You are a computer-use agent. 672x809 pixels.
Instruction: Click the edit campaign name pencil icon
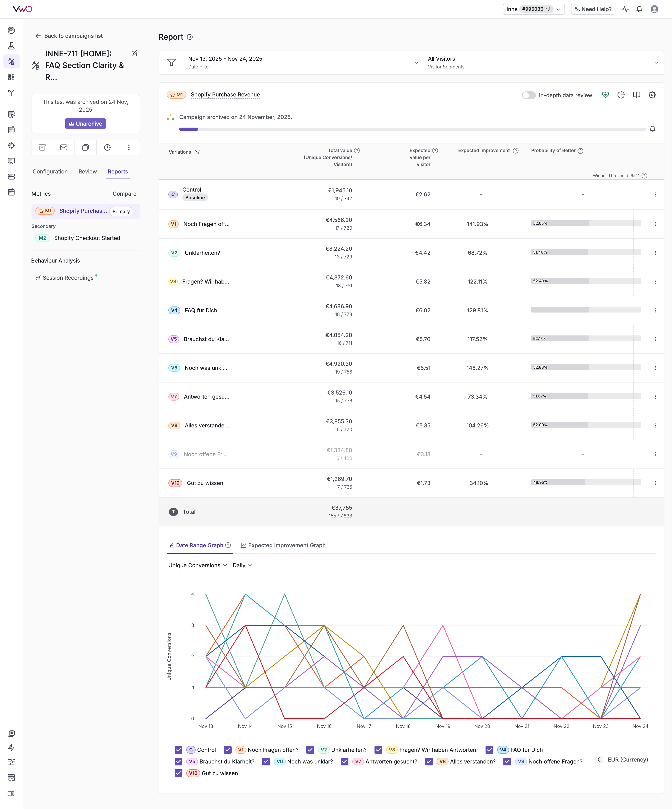[134, 53]
